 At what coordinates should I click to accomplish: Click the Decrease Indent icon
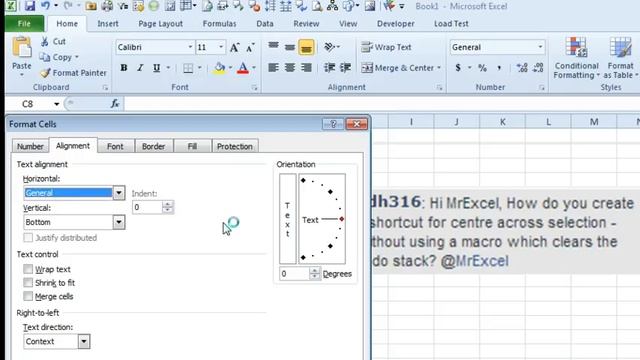329,68
